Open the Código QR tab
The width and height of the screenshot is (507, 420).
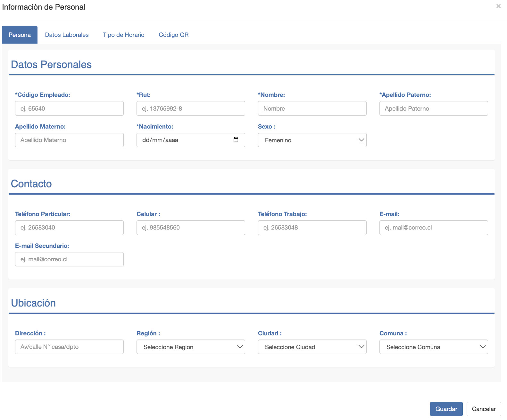(x=174, y=35)
